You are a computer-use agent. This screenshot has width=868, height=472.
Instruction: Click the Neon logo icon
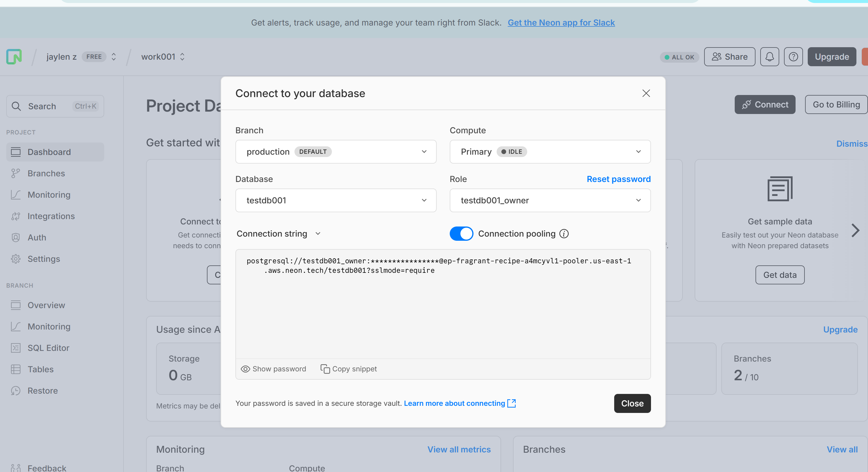14,57
